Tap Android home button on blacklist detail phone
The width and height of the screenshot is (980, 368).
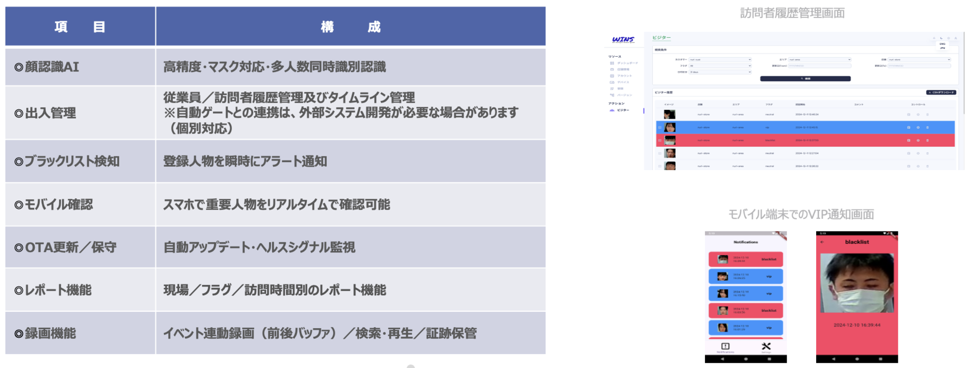[x=857, y=359]
